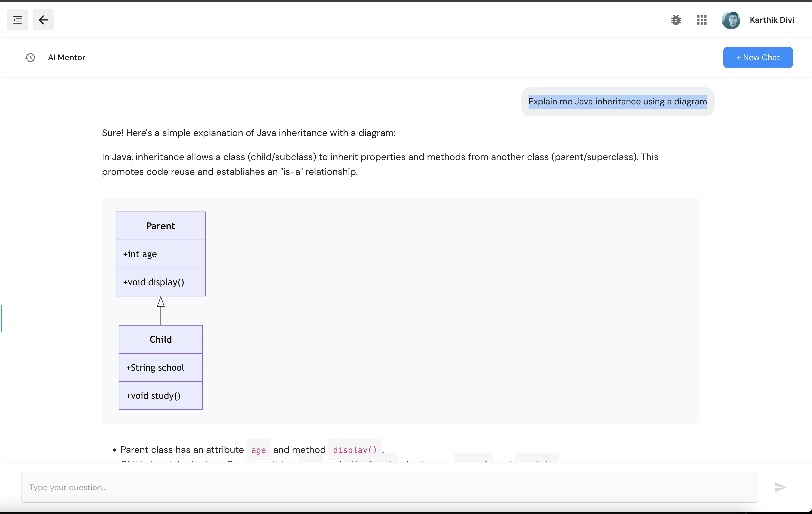Open the bug report icon
The width and height of the screenshot is (812, 514).
pos(676,20)
